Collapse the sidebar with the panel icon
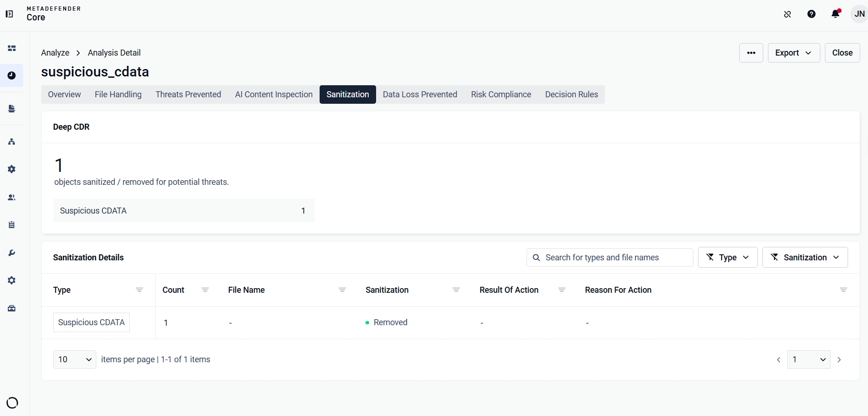868x416 pixels. pyautogui.click(x=9, y=14)
